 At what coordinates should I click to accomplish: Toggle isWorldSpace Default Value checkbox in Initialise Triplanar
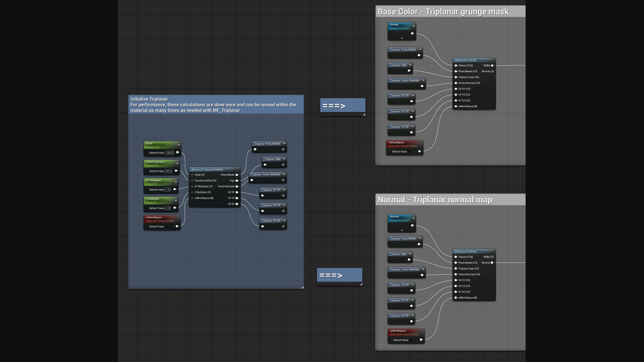click(167, 227)
